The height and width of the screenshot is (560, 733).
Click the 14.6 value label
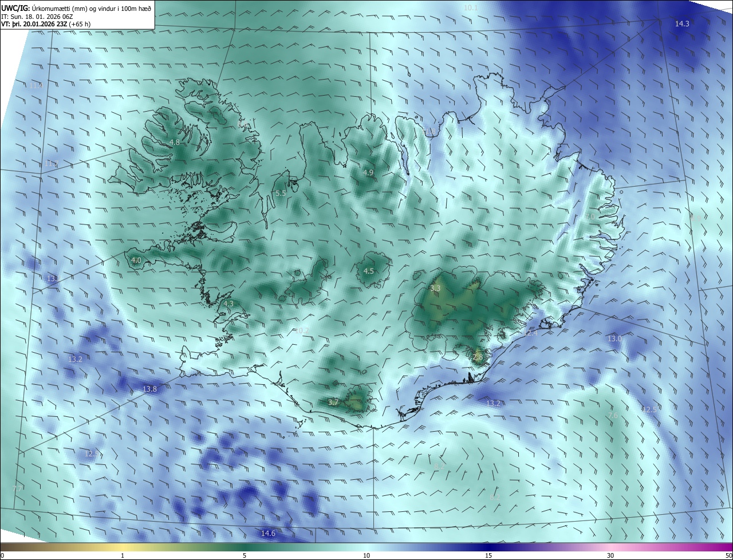click(x=268, y=534)
